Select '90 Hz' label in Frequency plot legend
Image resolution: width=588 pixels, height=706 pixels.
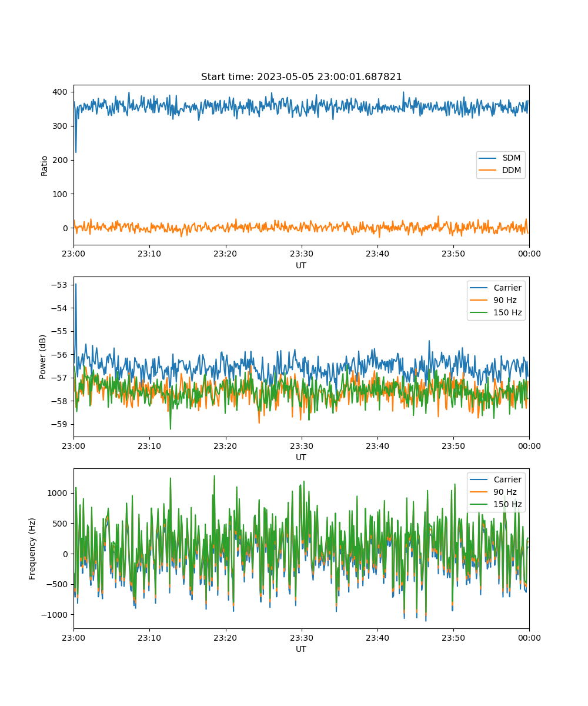505,492
